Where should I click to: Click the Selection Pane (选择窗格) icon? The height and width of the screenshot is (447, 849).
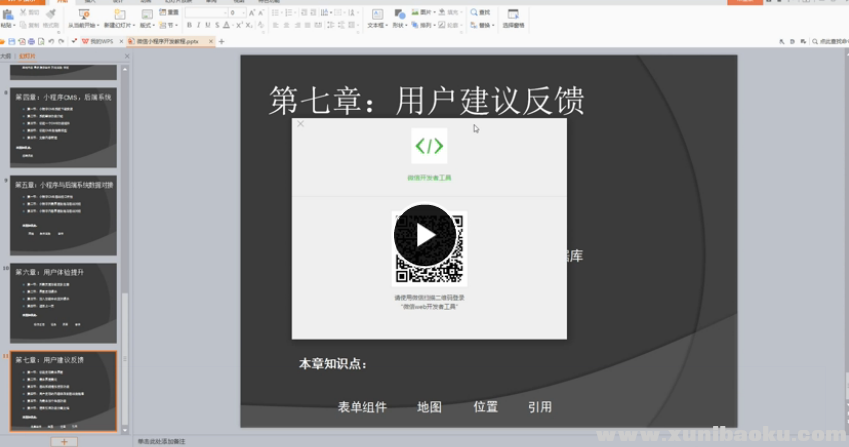[513, 18]
